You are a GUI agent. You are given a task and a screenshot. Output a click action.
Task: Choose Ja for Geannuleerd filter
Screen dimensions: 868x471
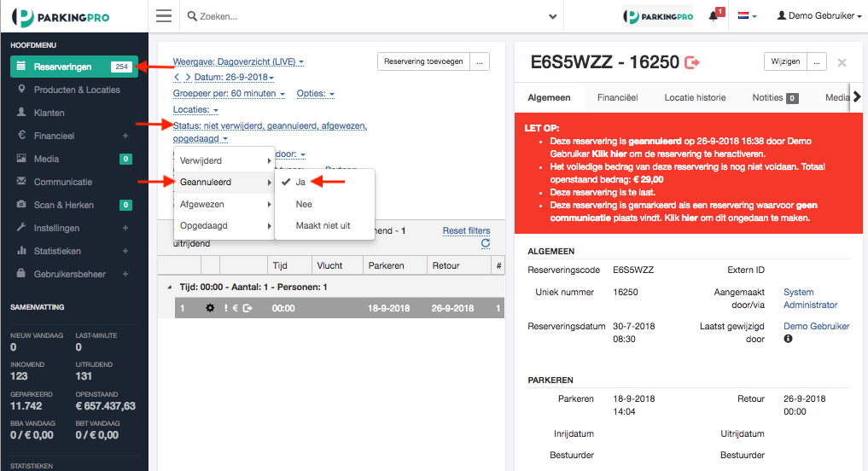(x=325, y=182)
